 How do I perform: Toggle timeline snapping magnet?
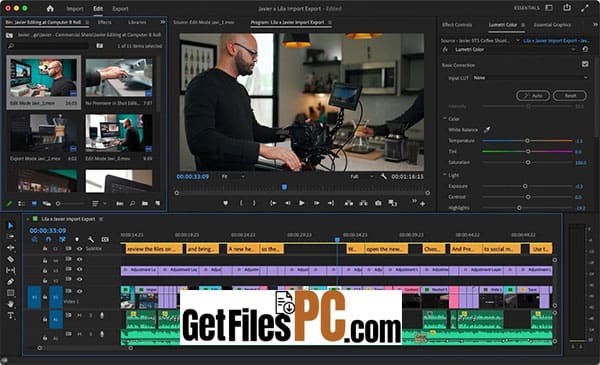tap(49, 240)
